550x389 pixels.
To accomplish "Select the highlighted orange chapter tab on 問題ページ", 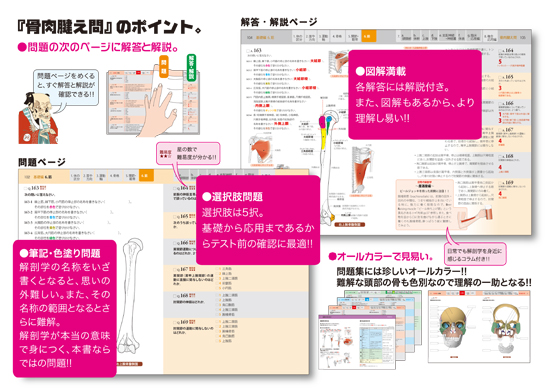I will tap(146, 175).
